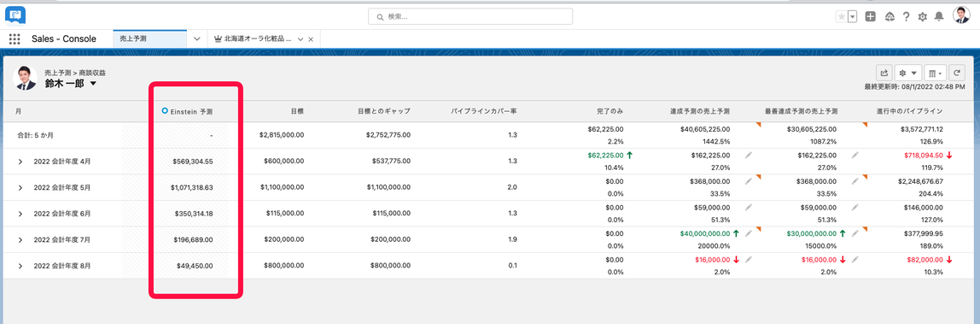Open the user profile avatar in header
Image resolution: width=980 pixels, height=324 pixels.
(961, 16)
